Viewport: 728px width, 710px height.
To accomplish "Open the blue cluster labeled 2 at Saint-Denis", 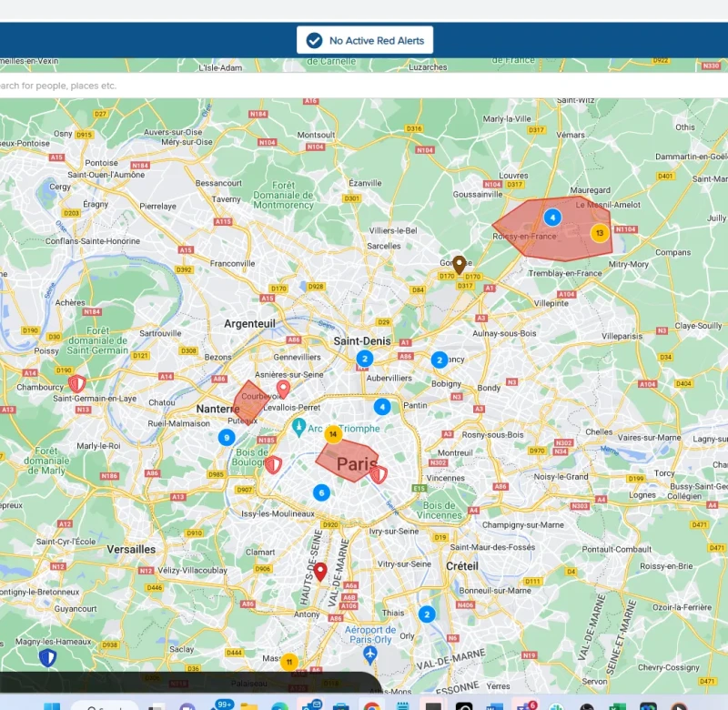I will 365,359.
